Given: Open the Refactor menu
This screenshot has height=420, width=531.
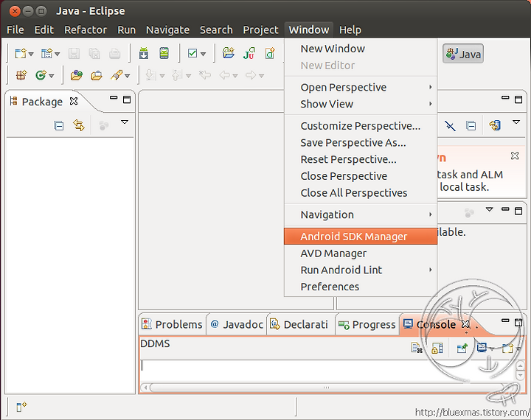Looking at the screenshot, I should (86, 29).
